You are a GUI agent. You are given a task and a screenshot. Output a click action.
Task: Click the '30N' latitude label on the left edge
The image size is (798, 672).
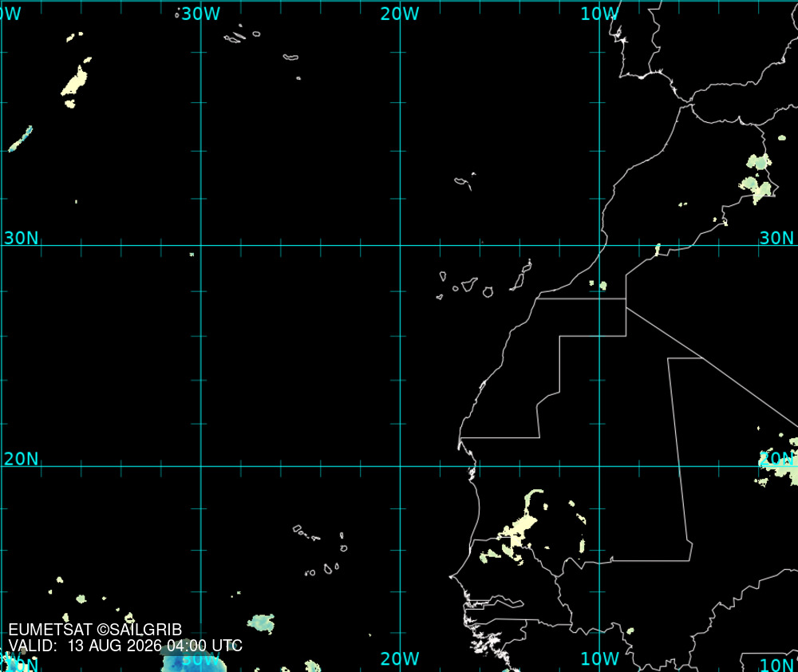(21, 238)
